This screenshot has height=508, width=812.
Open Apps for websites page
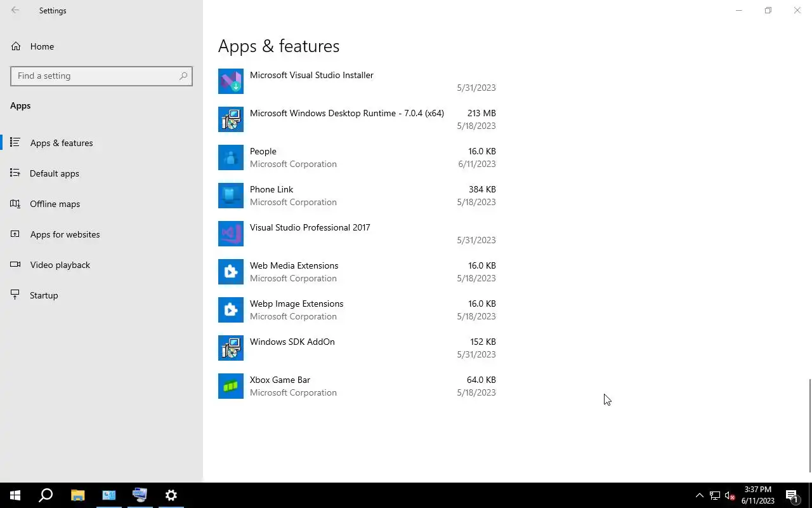click(x=101, y=234)
